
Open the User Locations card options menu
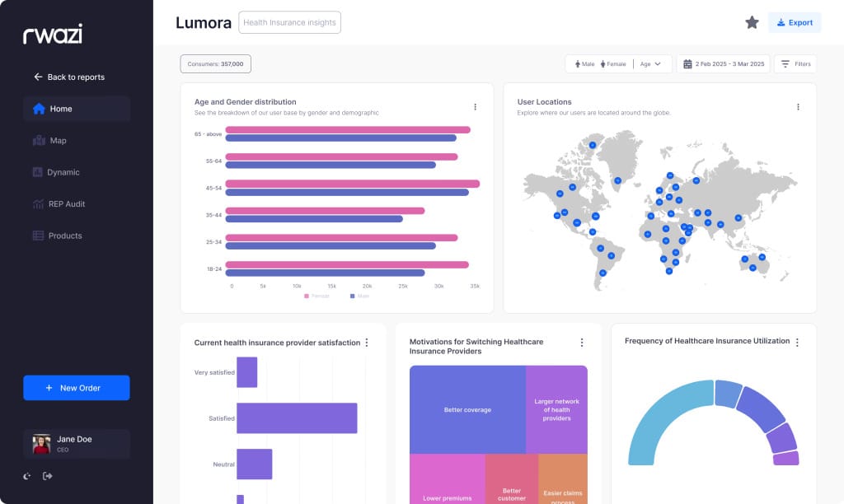(797, 107)
